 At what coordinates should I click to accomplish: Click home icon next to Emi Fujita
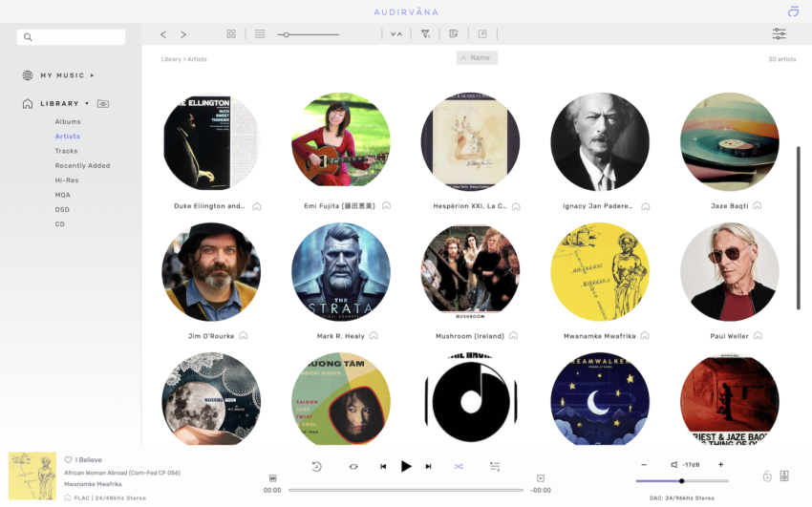386,205
